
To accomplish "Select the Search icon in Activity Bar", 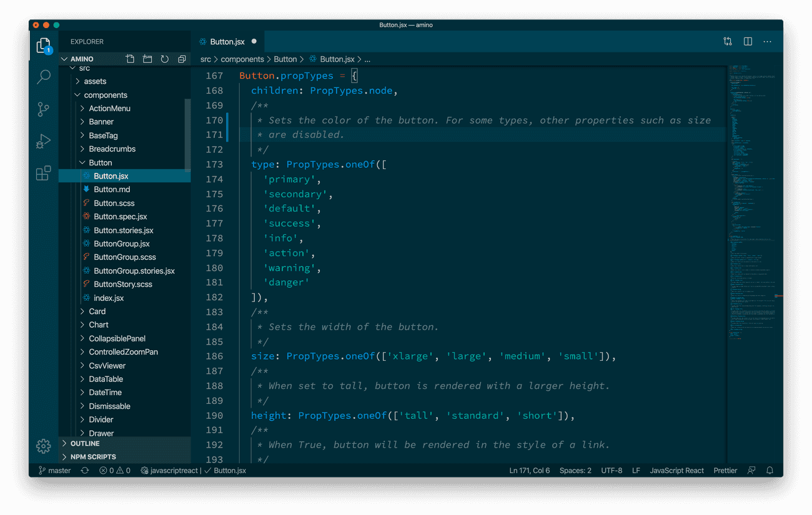I will (x=42, y=76).
